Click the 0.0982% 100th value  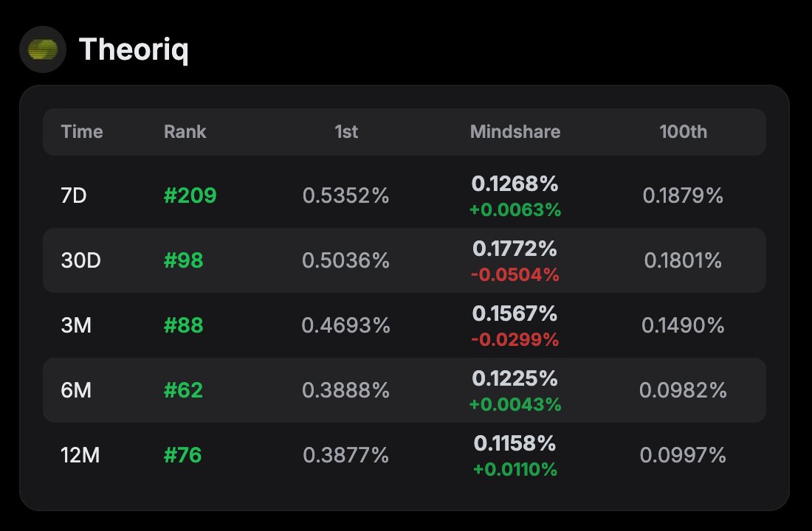[x=683, y=390]
